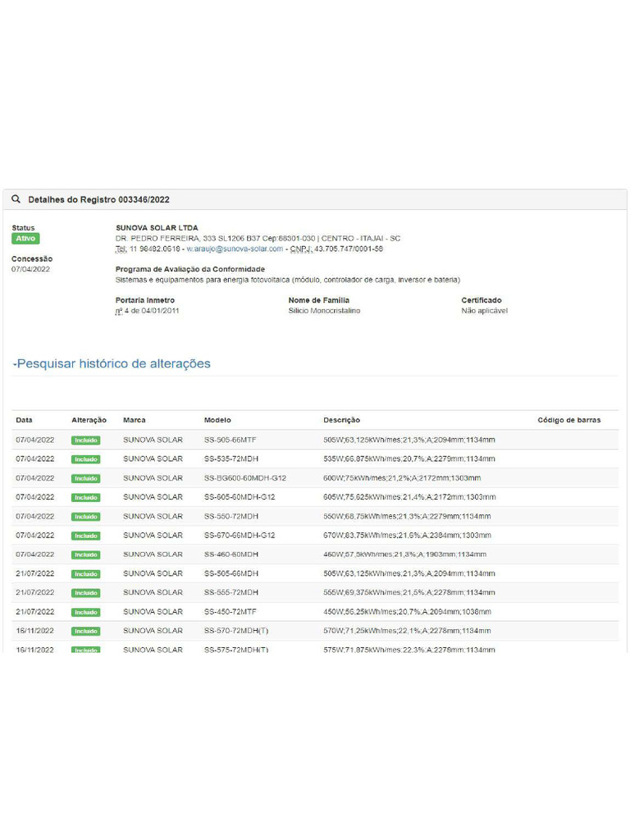Open the w.araujo@sunova-solar.com email link

[x=235, y=249]
